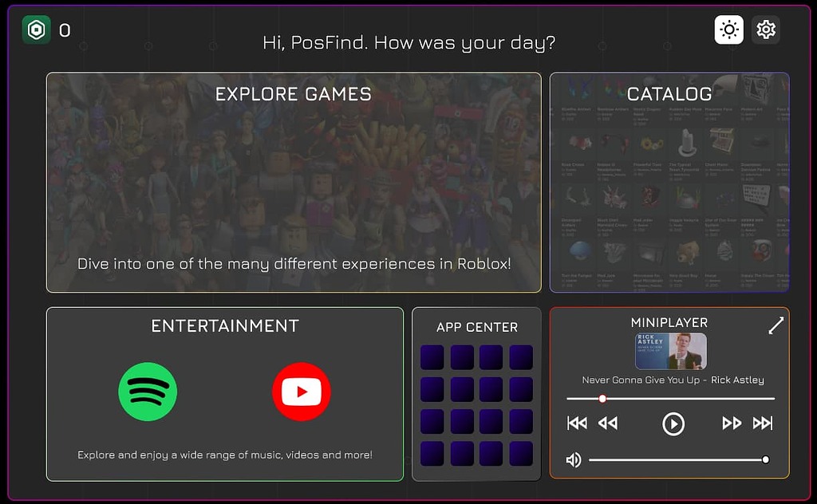Image resolution: width=817 pixels, height=504 pixels.
Task: Open YouTube from the Entertainment panel
Action: [302, 391]
